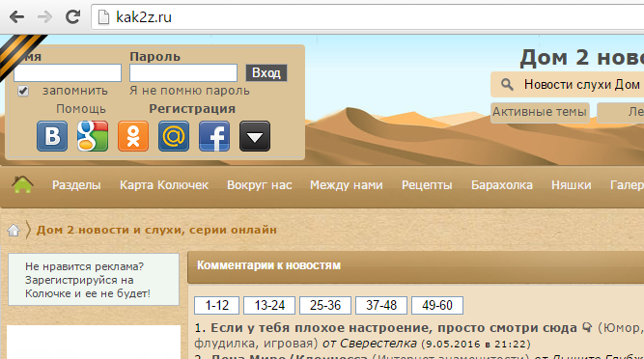Image resolution: width=644 pixels, height=359 pixels.
Task: Click the Пароль input field
Action: pyautogui.click(x=183, y=73)
